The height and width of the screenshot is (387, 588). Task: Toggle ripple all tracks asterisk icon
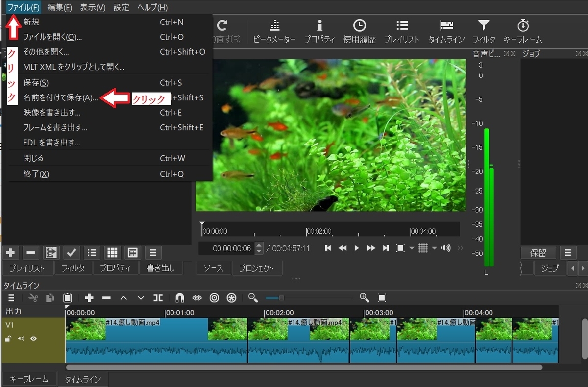tap(231, 298)
